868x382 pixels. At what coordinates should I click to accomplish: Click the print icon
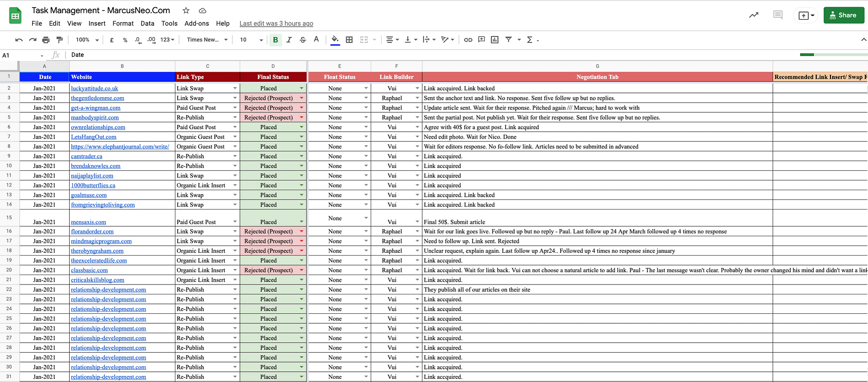[x=46, y=40]
